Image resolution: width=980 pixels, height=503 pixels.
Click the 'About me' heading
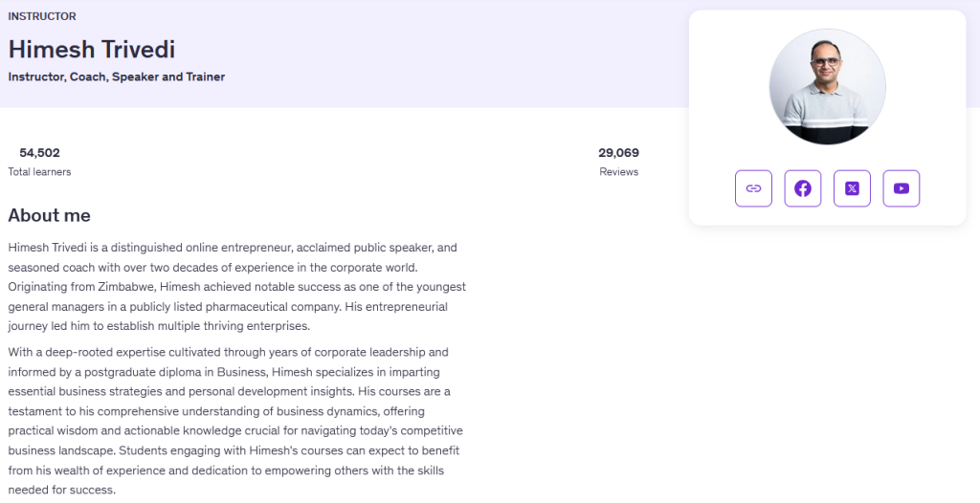pos(50,215)
